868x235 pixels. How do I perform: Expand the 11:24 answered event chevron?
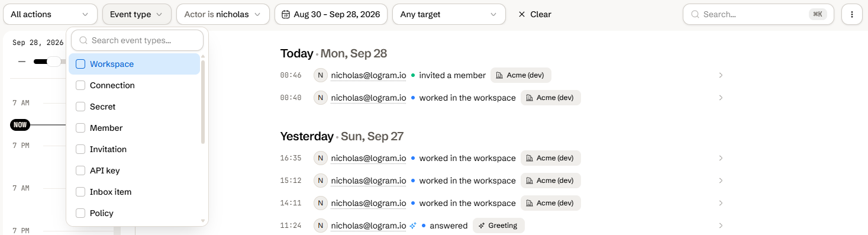721,226
